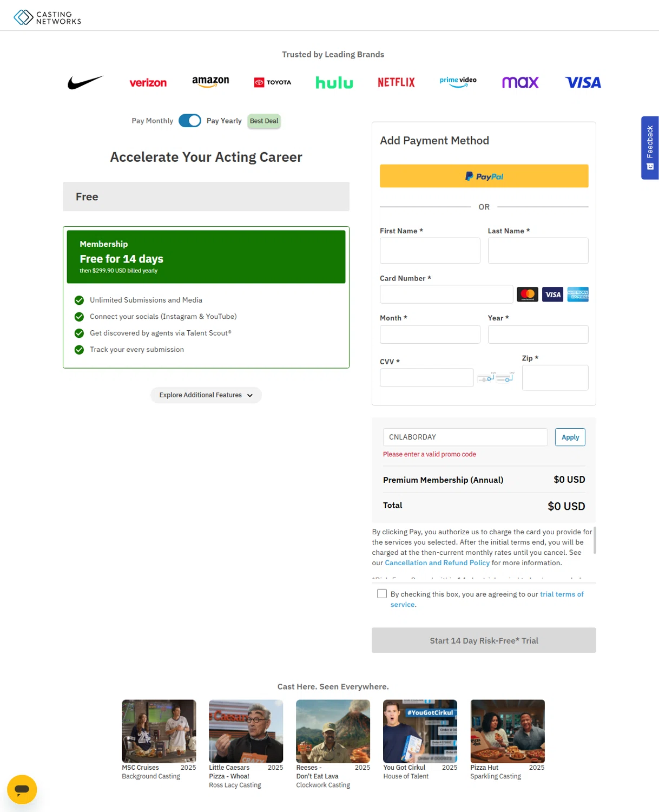Apply the promo code
Image resolution: width=659 pixels, height=812 pixels.
point(570,437)
